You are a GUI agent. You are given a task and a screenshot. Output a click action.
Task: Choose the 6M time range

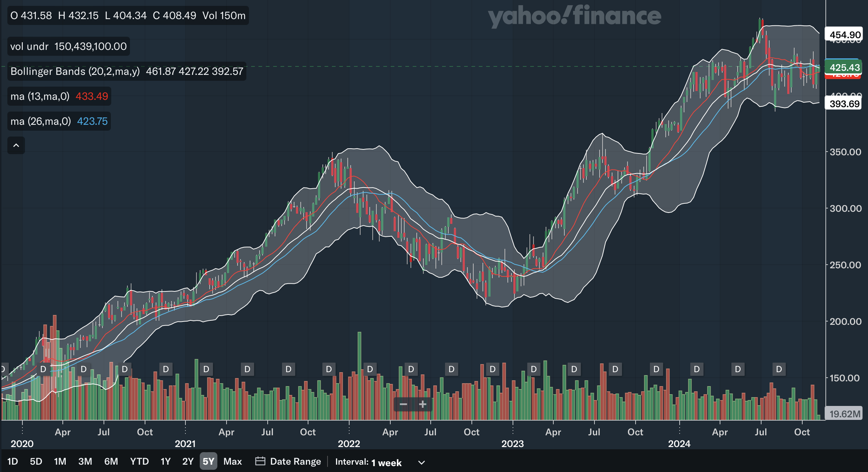(x=111, y=461)
